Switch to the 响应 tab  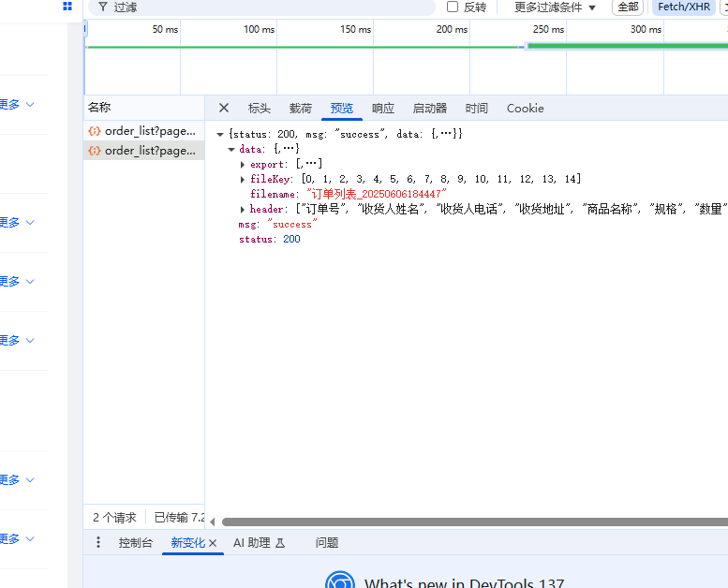click(383, 108)
